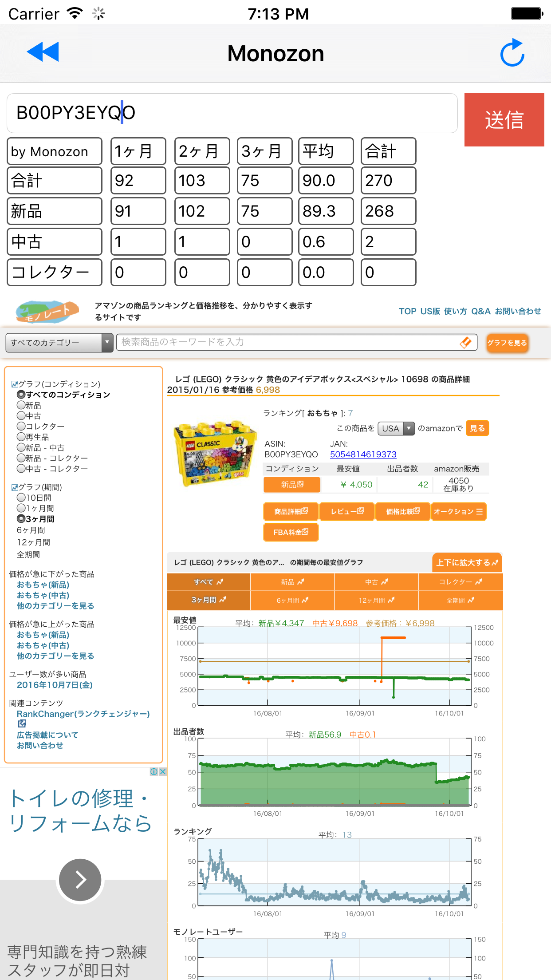Screen dimensions: 551x980
Task: Open the US版 link
Action: click(430, 311)
